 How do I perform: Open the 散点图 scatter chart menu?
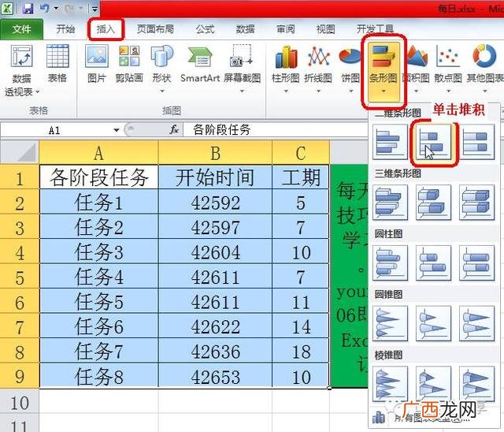pyautogui.click(x=448, y=69)
